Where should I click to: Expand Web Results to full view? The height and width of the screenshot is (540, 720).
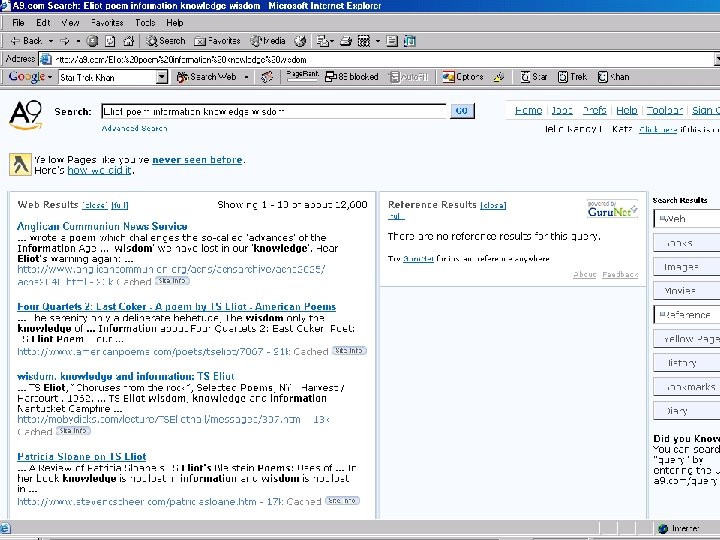coord(119,205)
